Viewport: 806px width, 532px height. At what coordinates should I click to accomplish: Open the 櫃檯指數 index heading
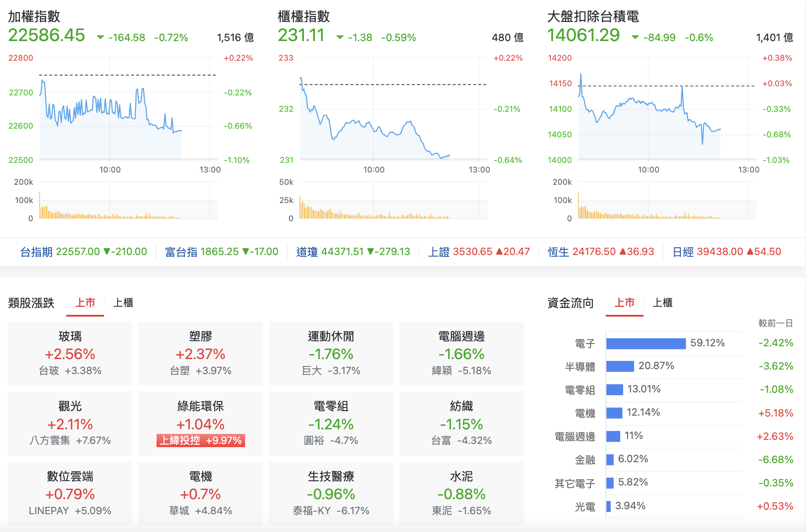pos(304,16)
